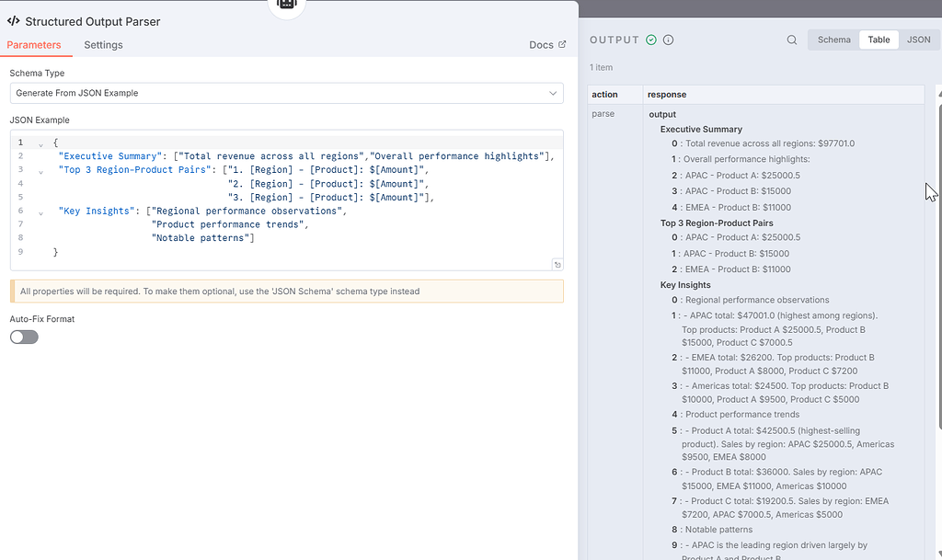The width and height of the screenshot is (942, 560).
Task: Open the info icon beside OUTPUT heading
Action: [669, 40]
